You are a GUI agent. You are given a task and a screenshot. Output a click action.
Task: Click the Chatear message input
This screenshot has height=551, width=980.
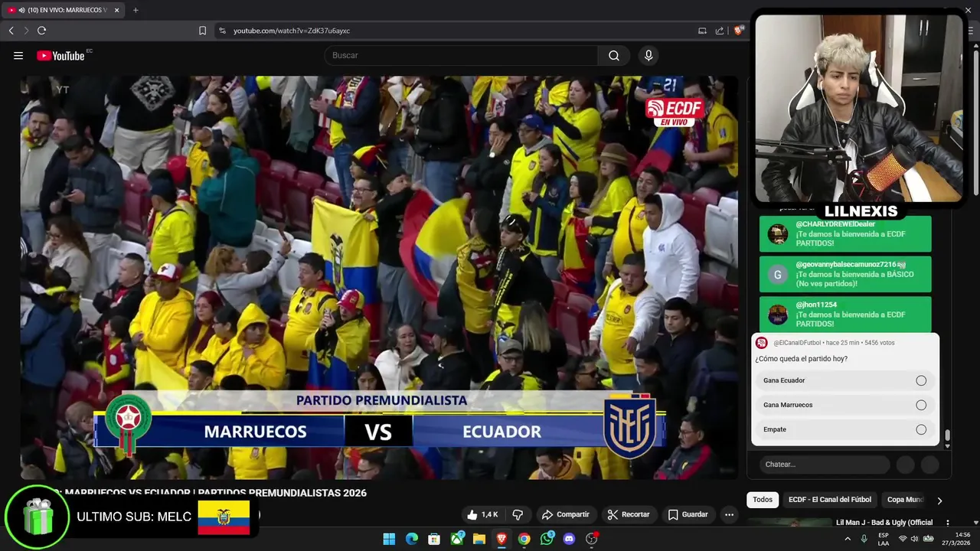click(x=825, y=465)
